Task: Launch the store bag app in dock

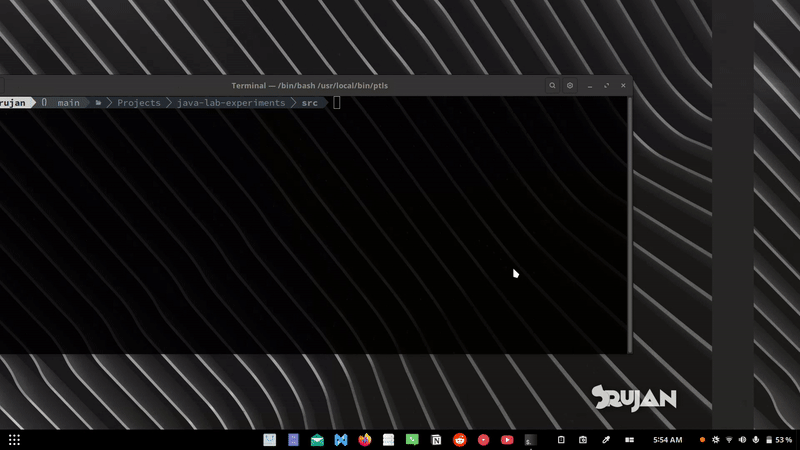Action: 269,440
